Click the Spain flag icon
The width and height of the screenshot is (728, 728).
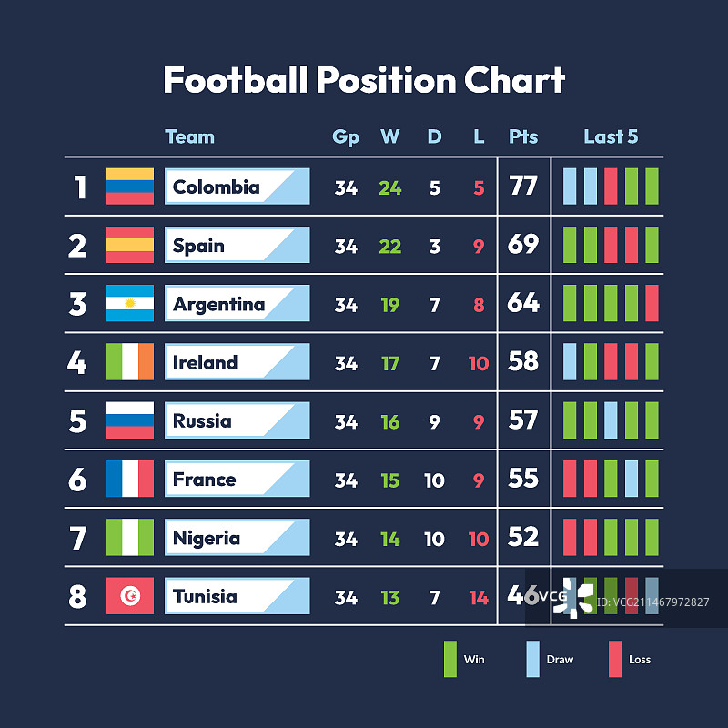click(130, 245)
